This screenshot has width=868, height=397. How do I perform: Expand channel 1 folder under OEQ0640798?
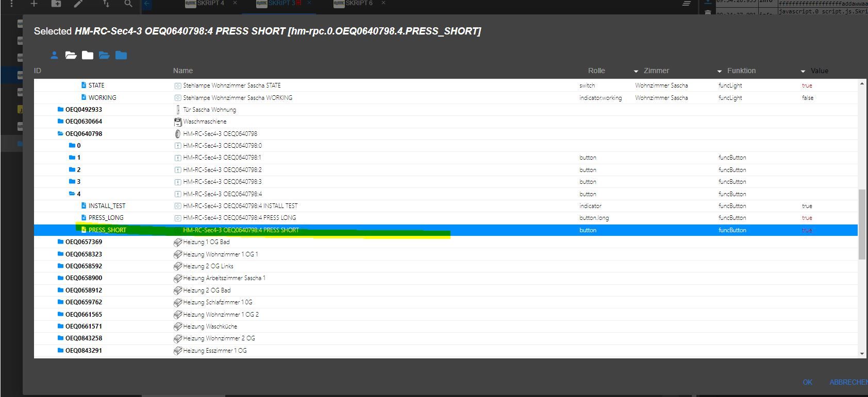[72, 158]
